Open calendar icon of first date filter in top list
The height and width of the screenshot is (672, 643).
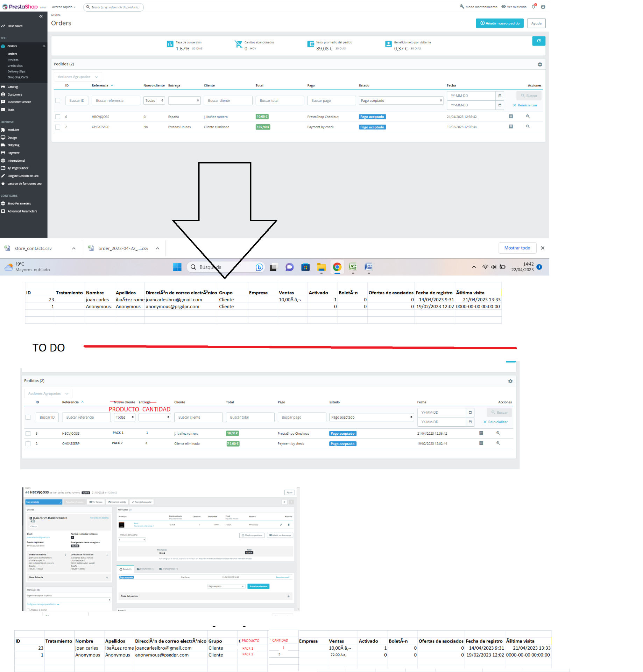pyautogui.click(x=500, y=96)
